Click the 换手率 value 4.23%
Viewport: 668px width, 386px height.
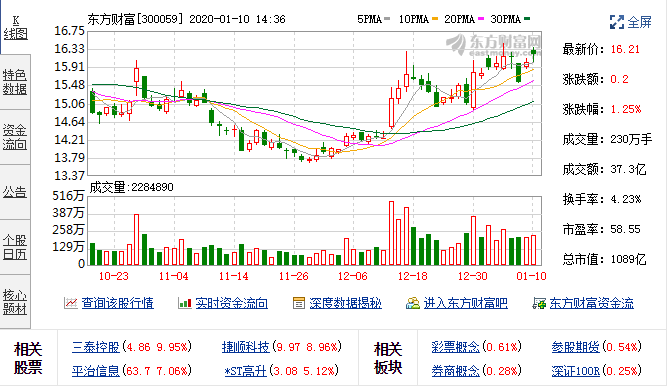coord(625,199)
